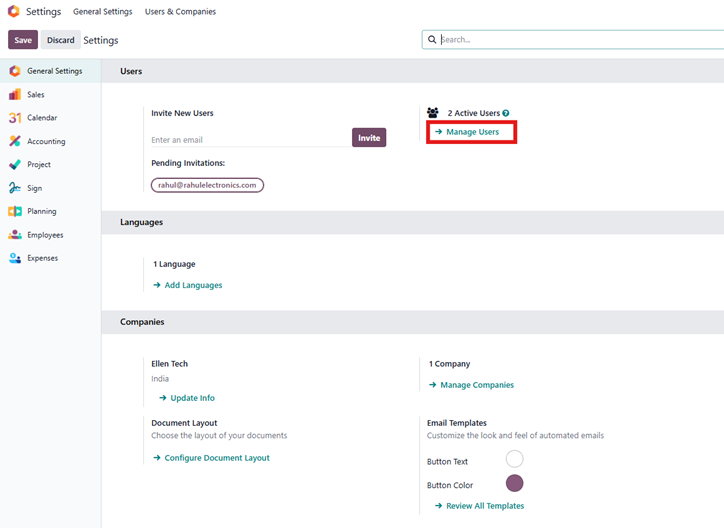Open the Sales app icon in sidebar
The image size is (724, 528).
tap(14, 95)
